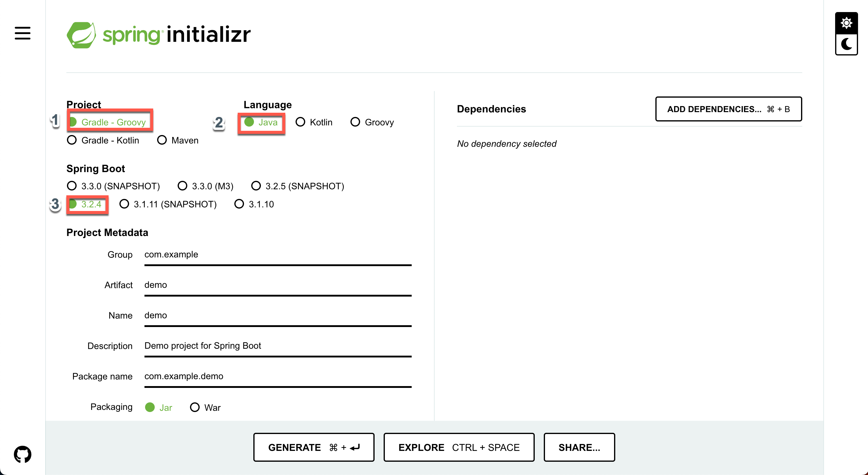The width and height of the screenshot is (868, 475).
Task: Open Add Dependencies dialog
Action: tap(728, 109)
